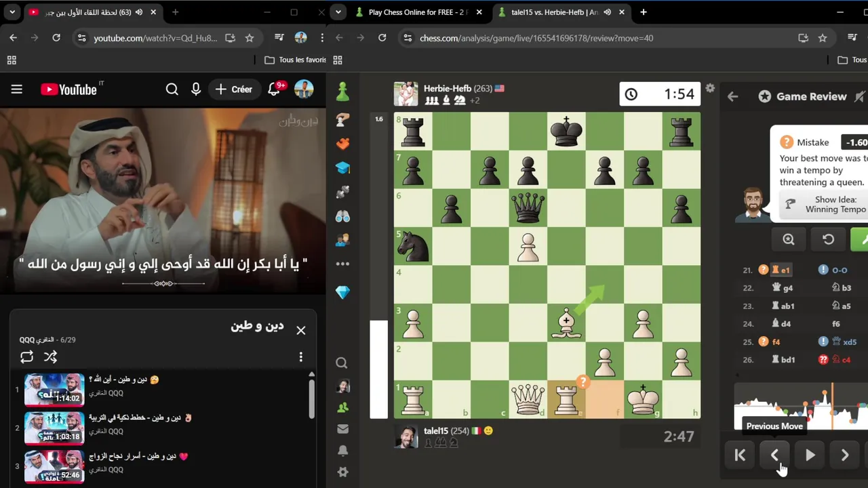Open the green friends icon in sidebar
Screen dimensions: 868x488
pos(342,407)
